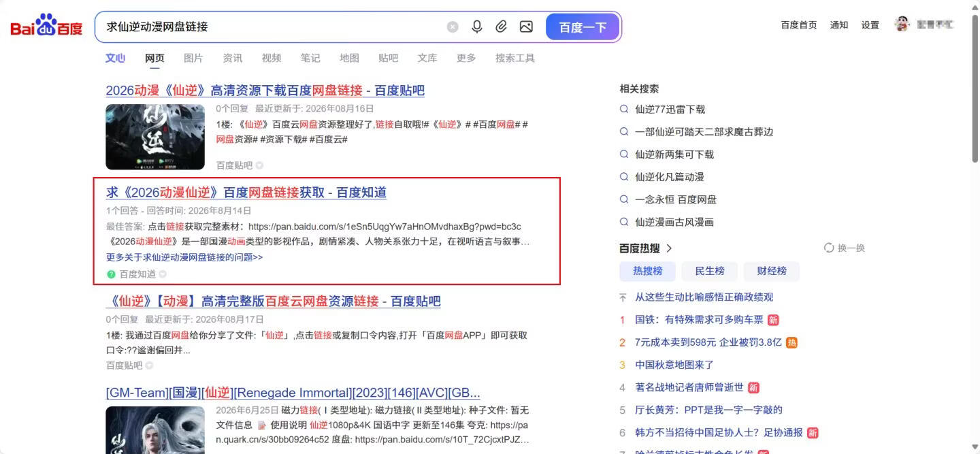Search related 仙逆77迅雷下载
This screenshot has height=454, width=980.
[x=670, y=109]
